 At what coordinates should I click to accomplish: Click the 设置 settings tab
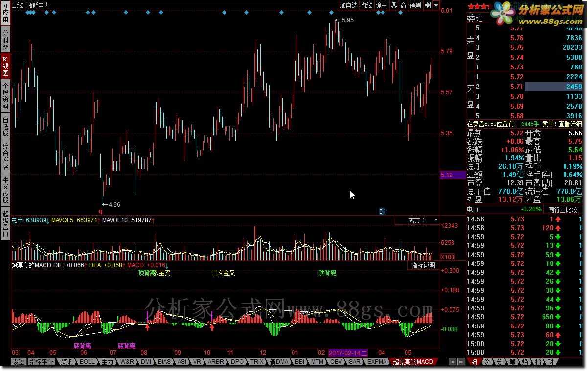click(19, 362)
